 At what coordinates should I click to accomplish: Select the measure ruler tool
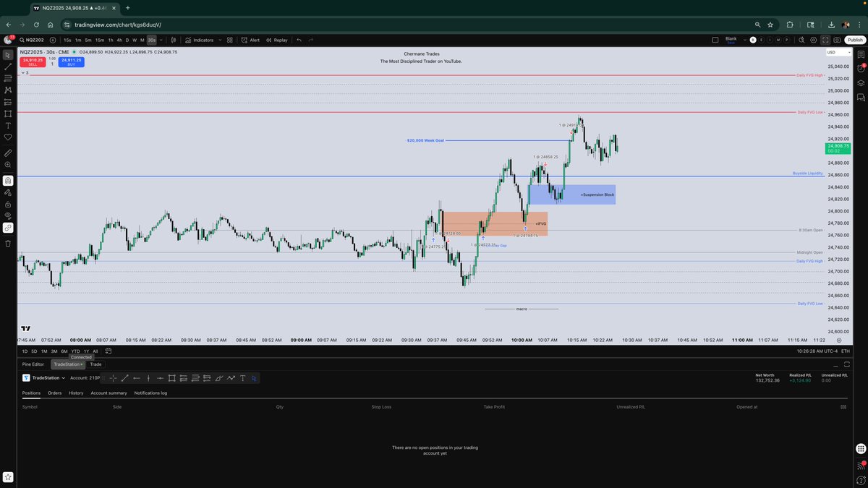pyautogui.click(x=8, y=153)
